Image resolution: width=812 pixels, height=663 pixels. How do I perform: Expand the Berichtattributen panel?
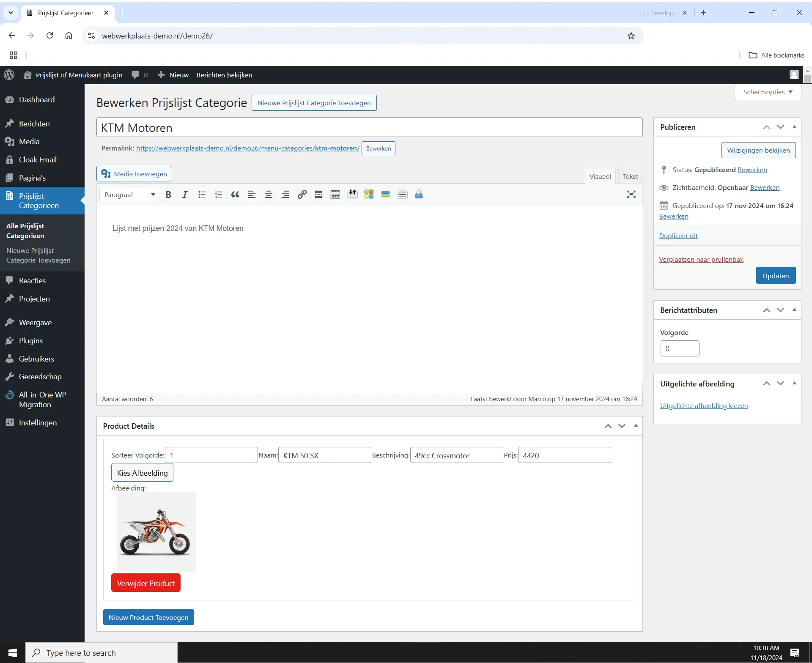click(x=795, y=310)
